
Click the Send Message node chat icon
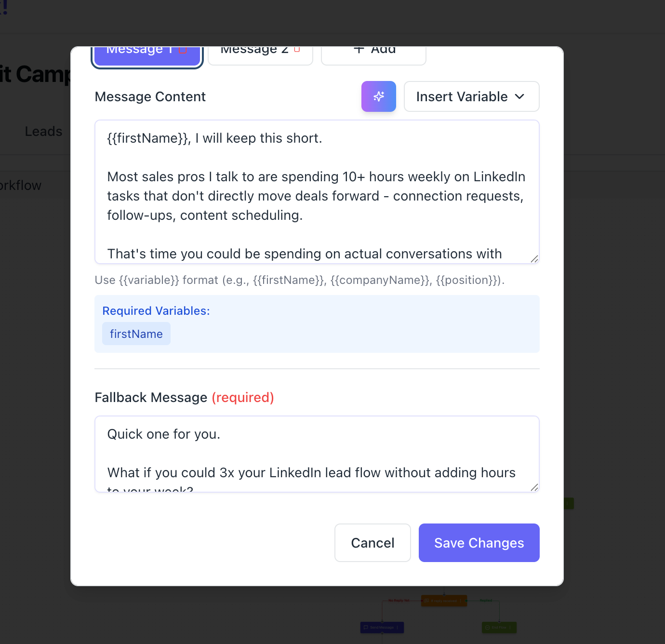pos(366,628)
